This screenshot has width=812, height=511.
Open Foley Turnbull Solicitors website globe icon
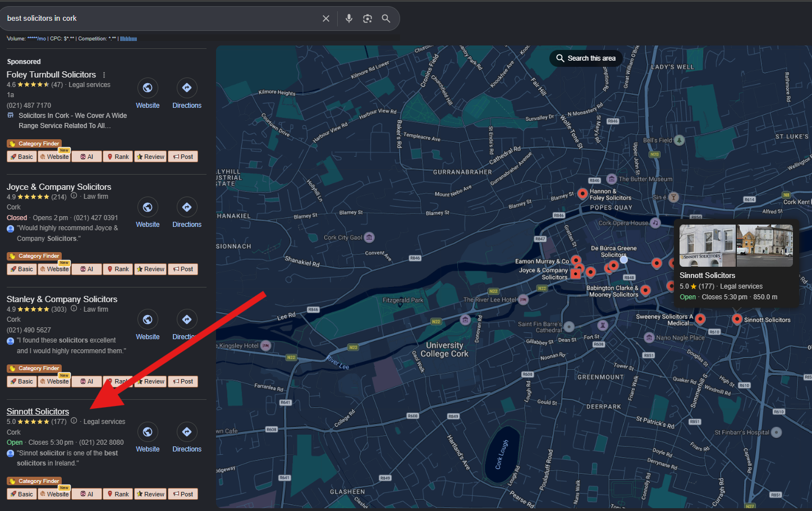148,88
